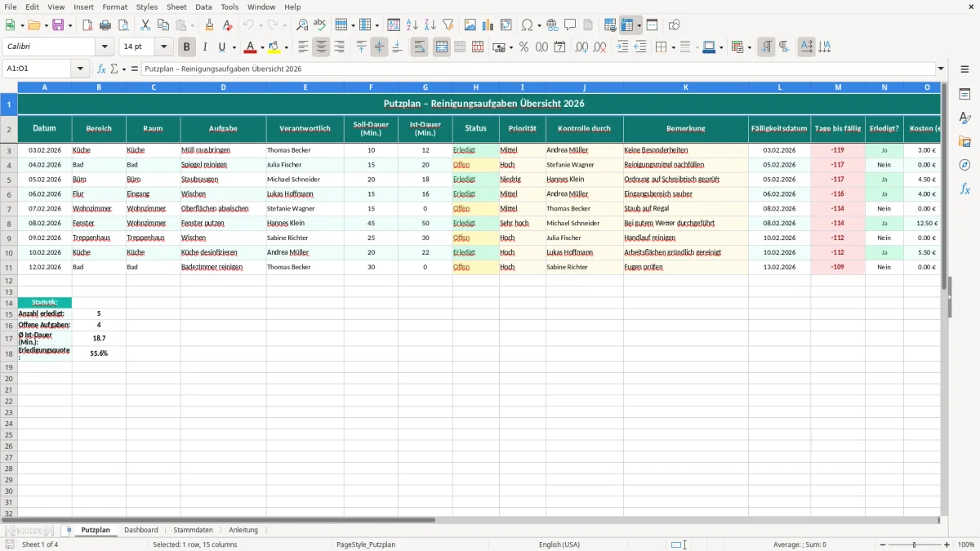
Task: Expand the Freeze Rows and Columns dropdown arrow
Action: pos(639,25)
